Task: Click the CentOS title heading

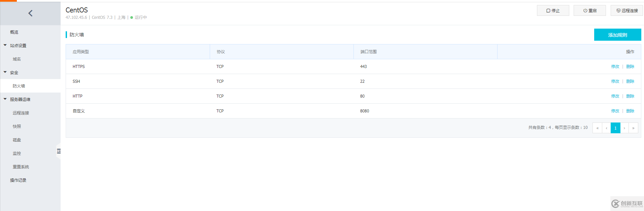Action: (x=77, y=10)
